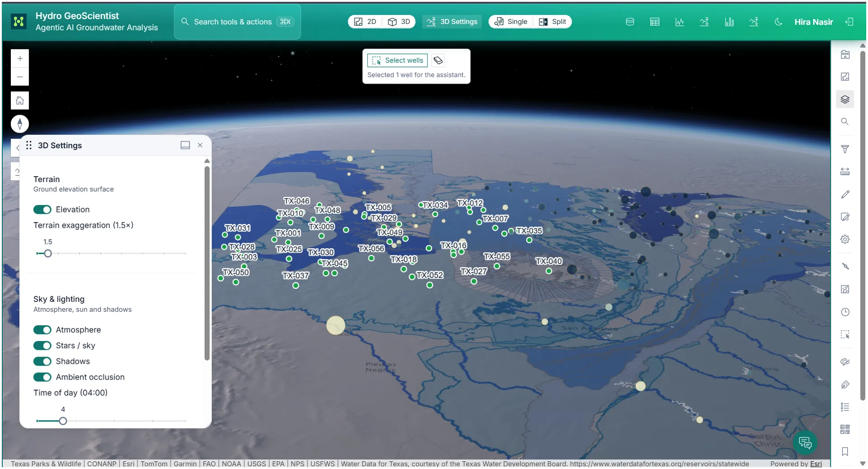
Task: Select the Split view layout
Action: (552, 22)
